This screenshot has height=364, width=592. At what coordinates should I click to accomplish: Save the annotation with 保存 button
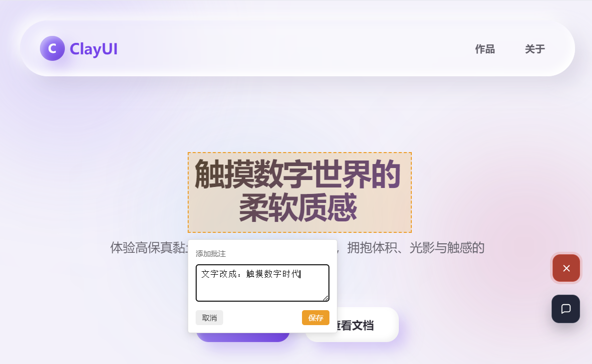(315, 318)
